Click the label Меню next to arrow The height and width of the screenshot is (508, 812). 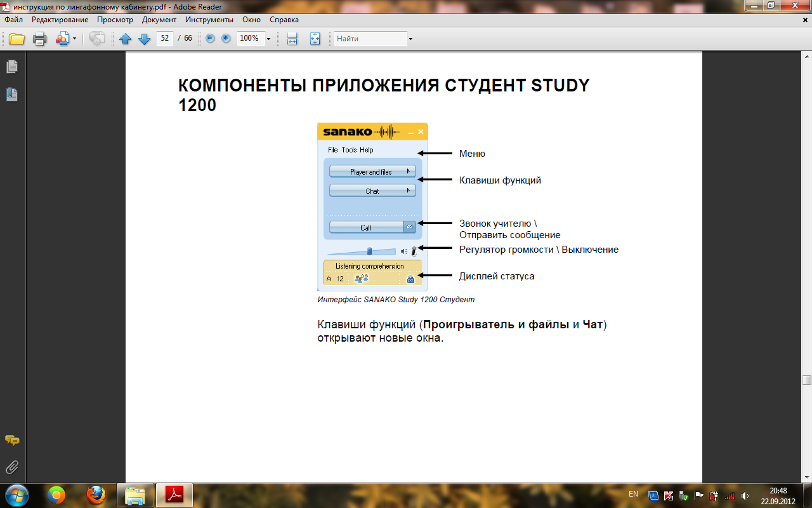(472, 154)
